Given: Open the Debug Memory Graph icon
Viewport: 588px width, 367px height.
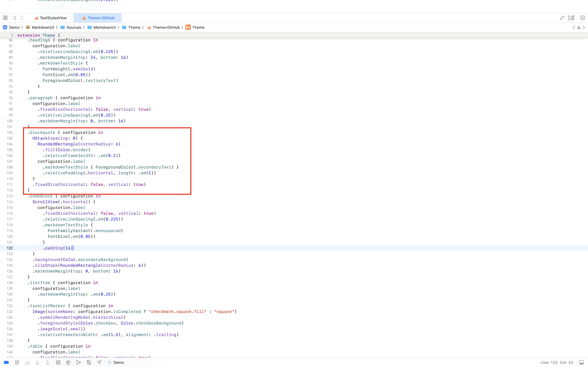Looking at the screenshot, I should coord(78,362).
